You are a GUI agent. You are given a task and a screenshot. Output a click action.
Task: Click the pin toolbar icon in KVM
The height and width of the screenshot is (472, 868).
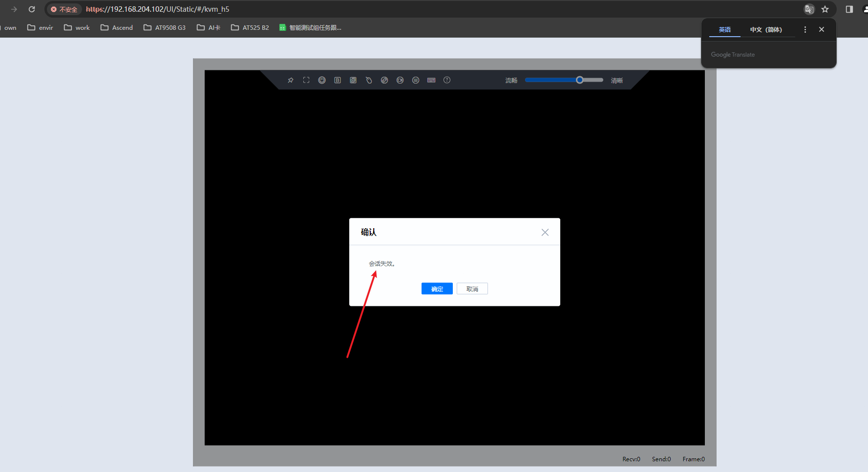[291, 80]
